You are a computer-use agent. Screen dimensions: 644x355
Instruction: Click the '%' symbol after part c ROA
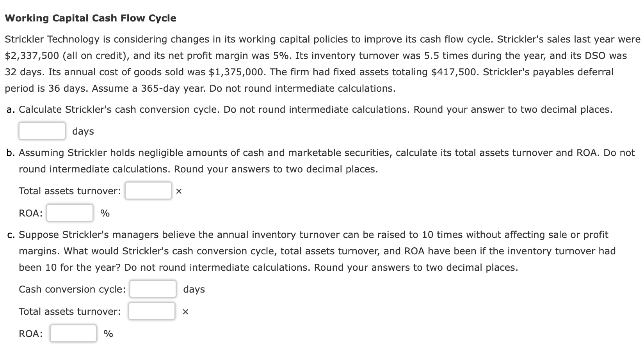[108, 334]
